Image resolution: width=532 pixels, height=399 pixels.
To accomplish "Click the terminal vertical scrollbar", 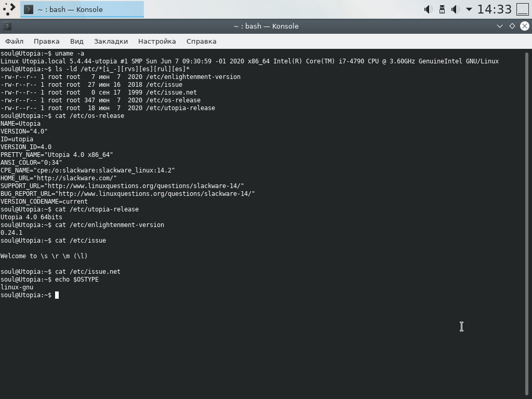I will coord(527,224).
